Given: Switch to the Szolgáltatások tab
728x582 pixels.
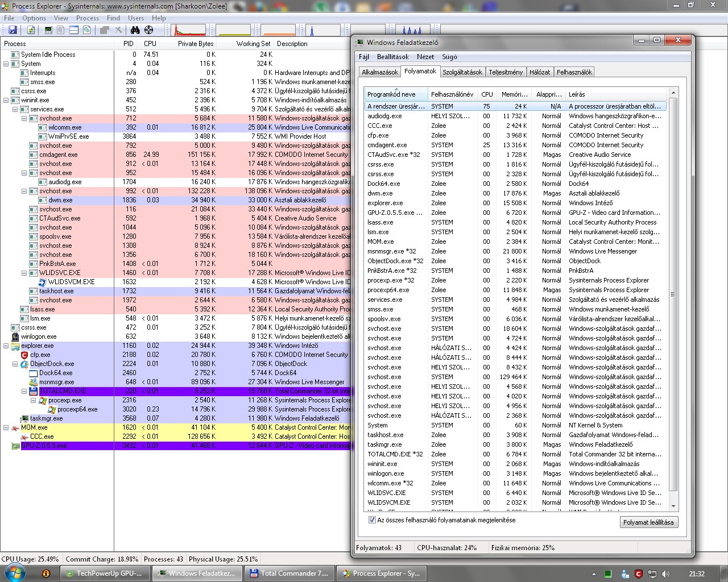Looking at the screenshot, I should coord(462,72).
